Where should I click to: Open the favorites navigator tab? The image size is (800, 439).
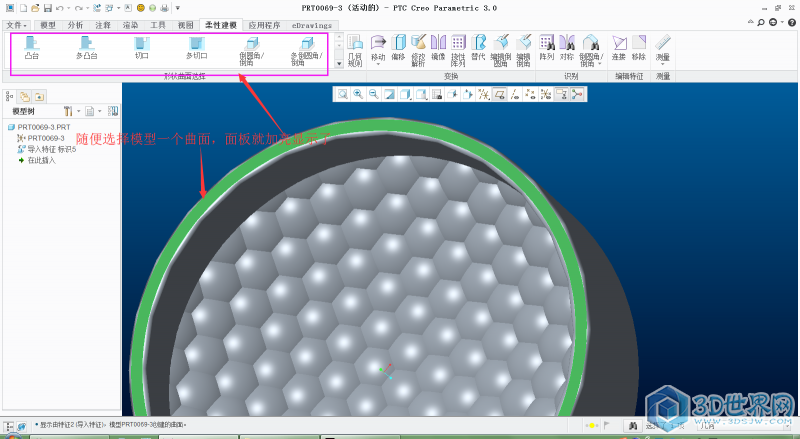(x=39, y=96)
